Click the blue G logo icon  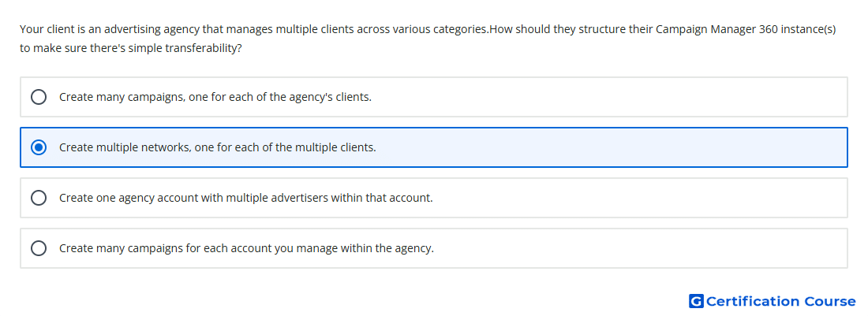[696, 301]
